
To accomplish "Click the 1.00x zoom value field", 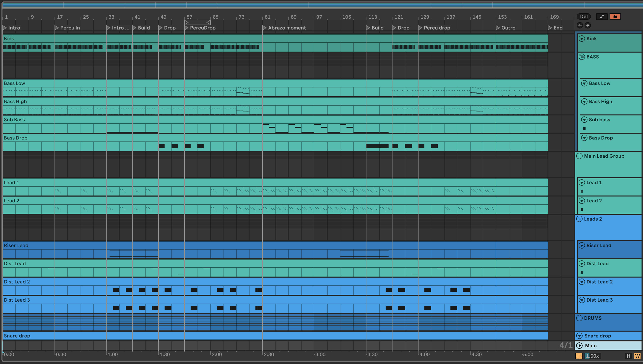I will [x=592, y=356].
